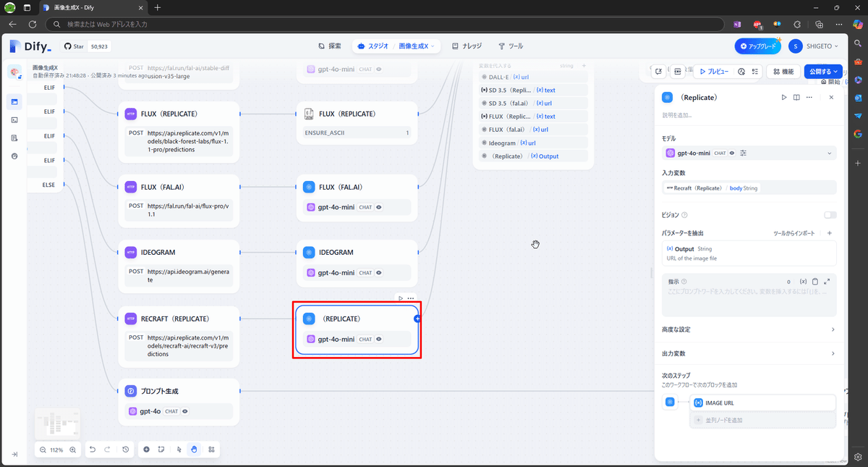Viewport: 868px width, 467px height.
Task: Add a note with the note icon
Action: [162, 450]
